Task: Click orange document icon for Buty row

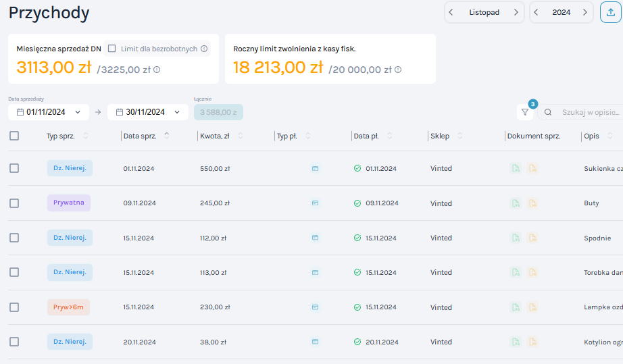Action: [532, 203]
